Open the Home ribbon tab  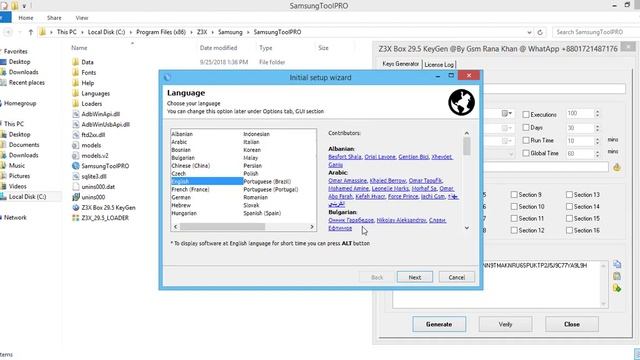26,18
